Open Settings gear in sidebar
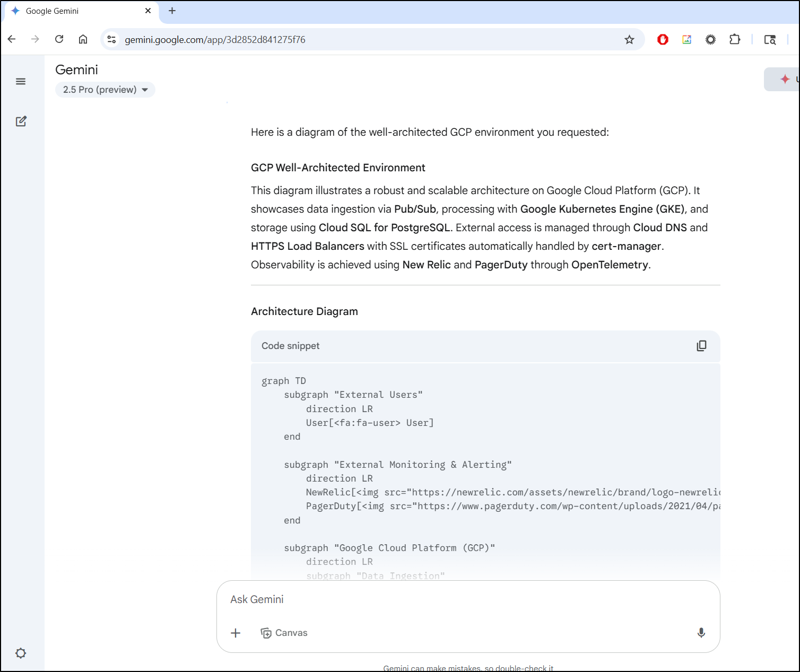Viewport: 800px width, 672px height. [21, 653]
